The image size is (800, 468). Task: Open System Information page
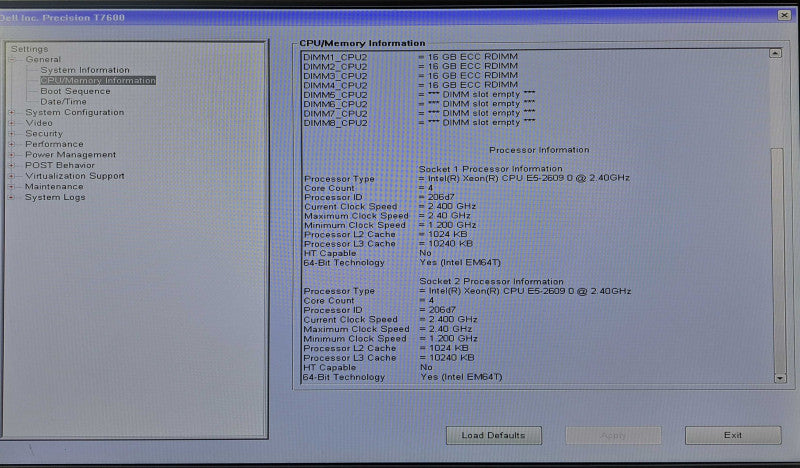pos(85,70)
